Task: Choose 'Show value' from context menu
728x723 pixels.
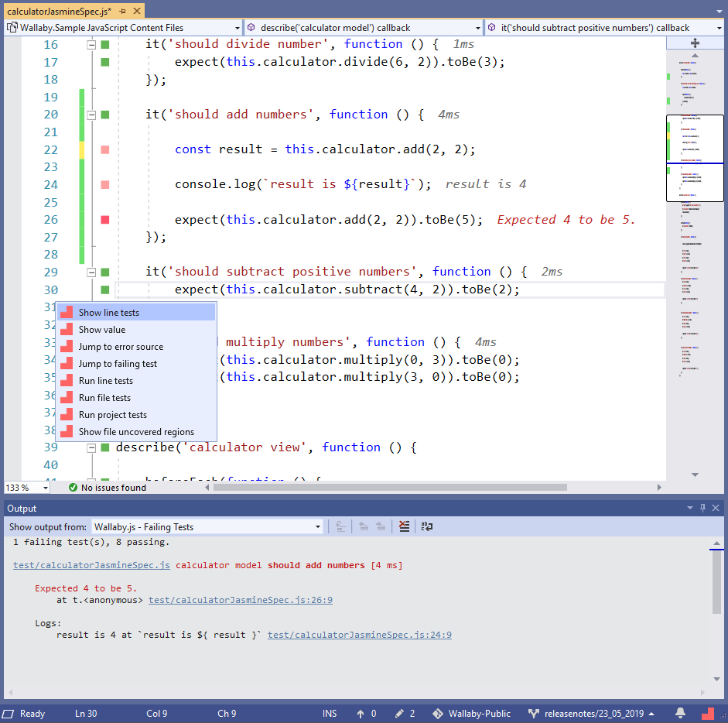Action: click(x=136, y=330)
